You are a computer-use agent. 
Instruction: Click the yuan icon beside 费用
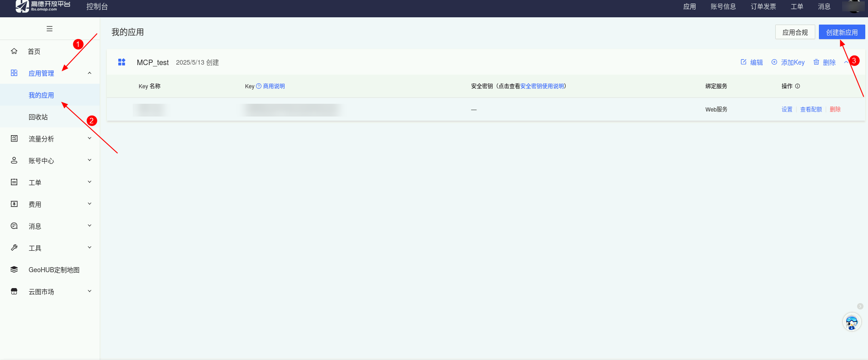click(x=14, y=204)
